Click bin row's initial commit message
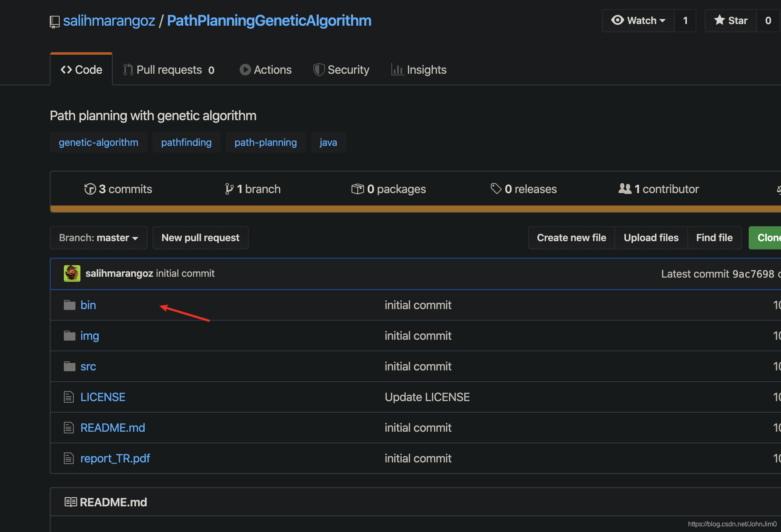This screenshot has width=781, height=532. tap(418, 305)
